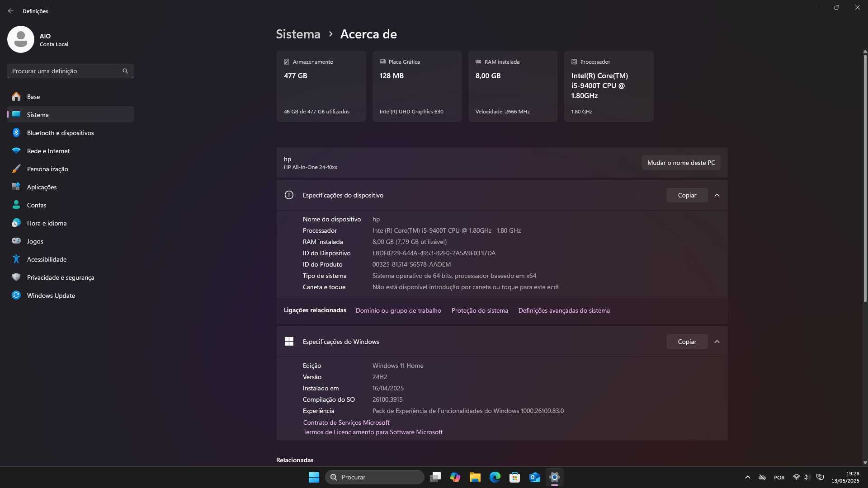This screenshot has height=488, width=868.
Task: Click the POR language indicator in tray
Action: (x=779, y=477)
